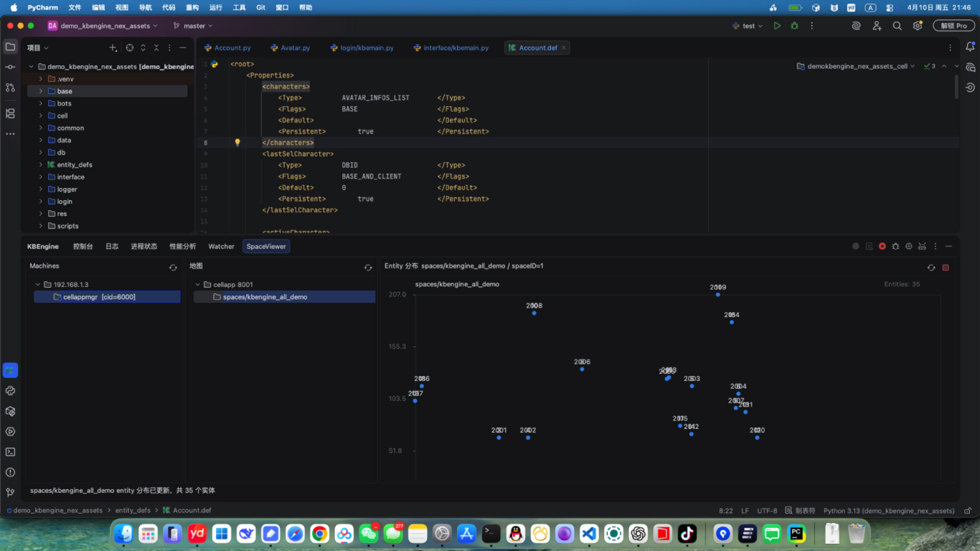This screenshot has height=551, width=980.
Task: Refresh the Machines list in SpaceViewer
Action: tap(173, 267)
